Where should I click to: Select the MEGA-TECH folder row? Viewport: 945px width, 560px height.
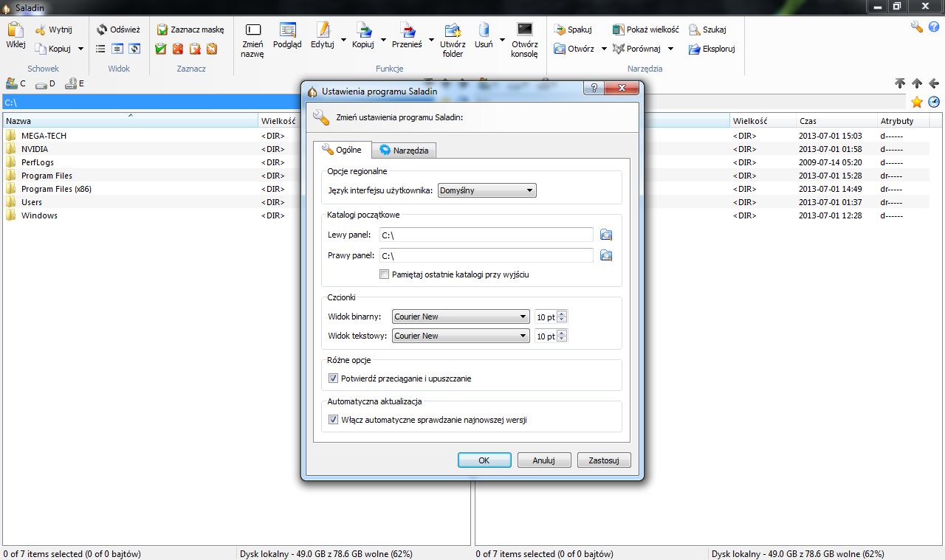click(x=150, y=136)
